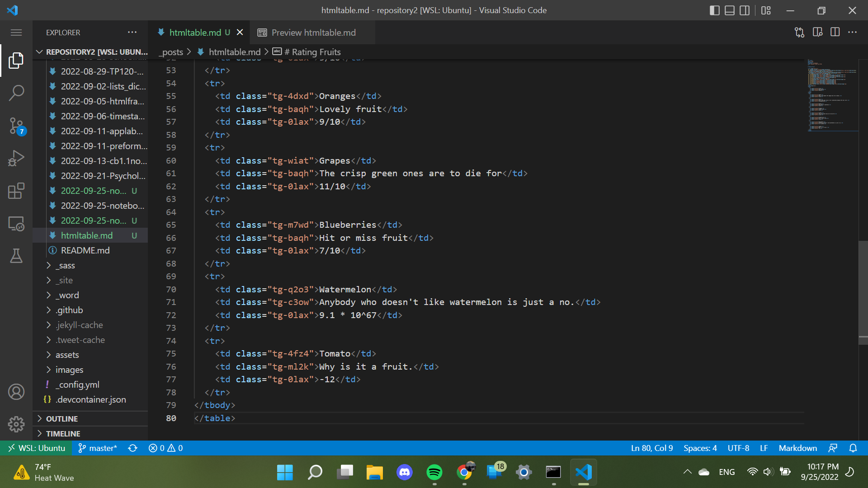Image resolution: width=868 pixels, height=488 pixels.
Task: Change encoding via UTF-8 entry
Action: pyautogui.click(x=738, y=448)
